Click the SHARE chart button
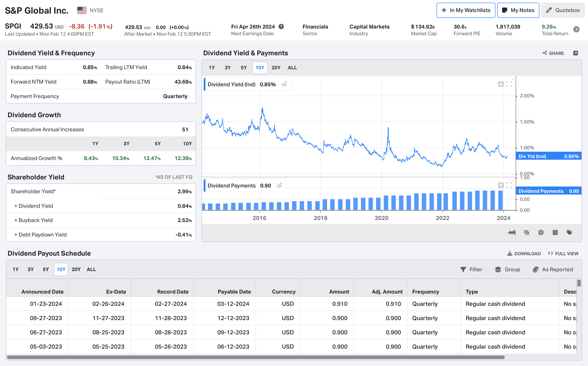The width and height of the screenshot is (588, 366). click(553, 53)
